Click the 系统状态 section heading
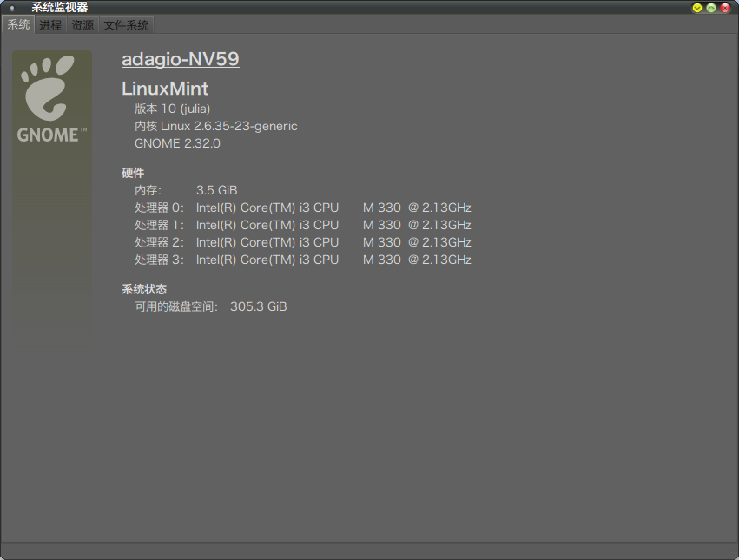Viewport: 739px width, 560px height. (144, 289)
